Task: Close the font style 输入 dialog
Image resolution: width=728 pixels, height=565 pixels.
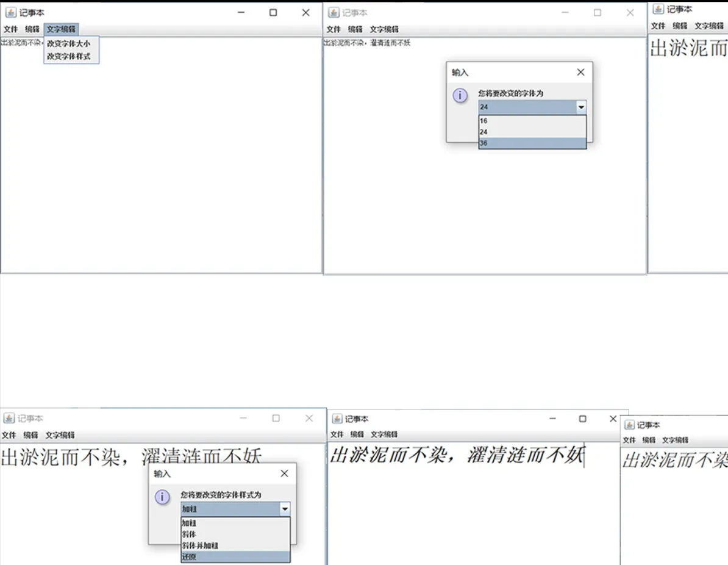Action: [x=284, y=473]
